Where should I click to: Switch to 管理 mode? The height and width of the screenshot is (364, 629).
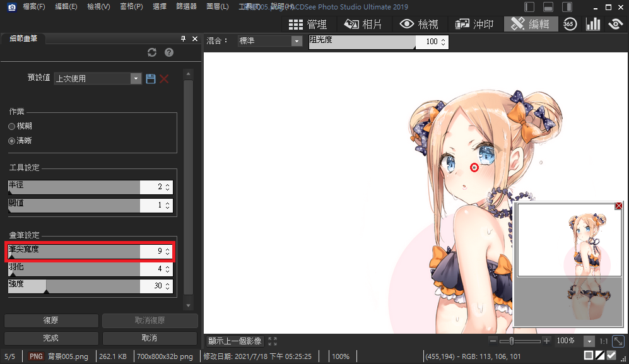[x=308, y=24]
